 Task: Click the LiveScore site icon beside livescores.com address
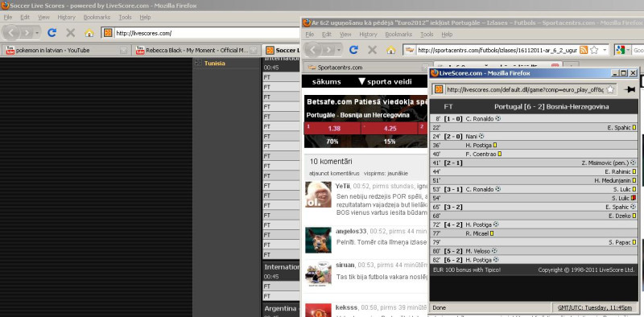point(108,33)
